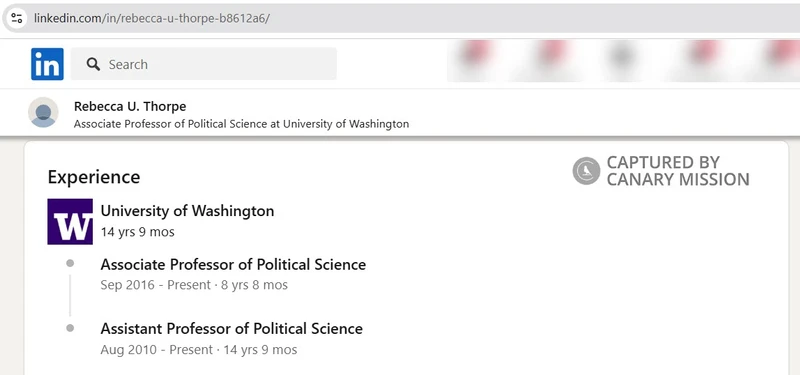Click the Experience section heading
This screenshot has width=800, height=375.
(94, 177)
